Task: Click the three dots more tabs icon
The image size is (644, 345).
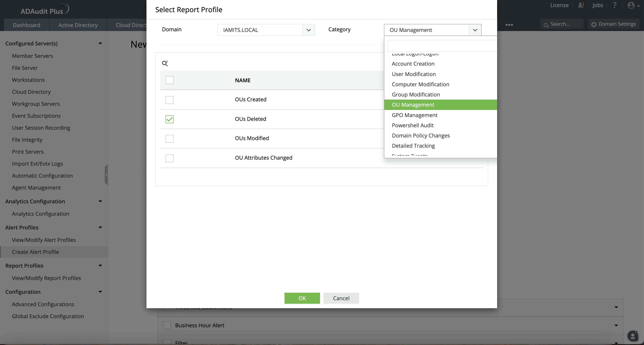Action: (x=509, y=25)
